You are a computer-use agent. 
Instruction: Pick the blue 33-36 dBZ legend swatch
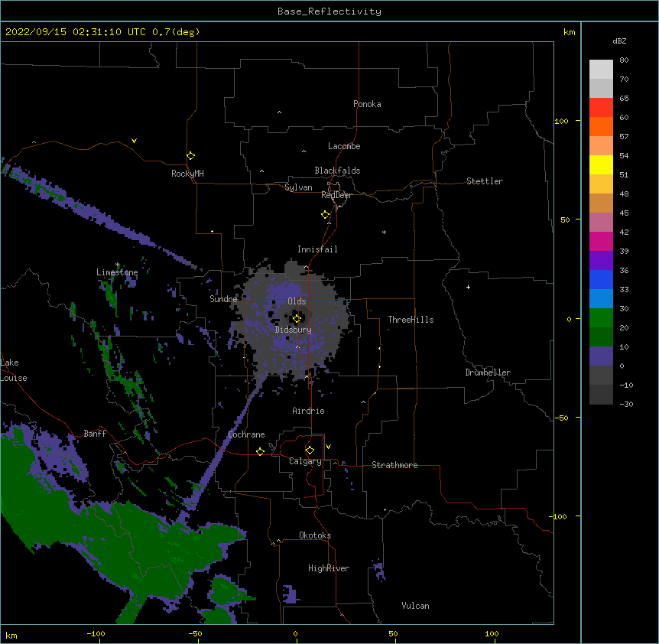[601, 279]
